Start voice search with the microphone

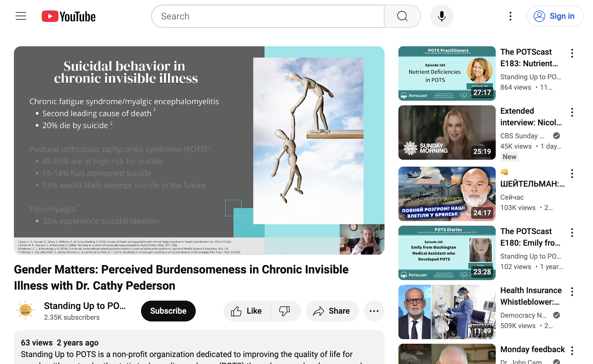pos(442,16)
